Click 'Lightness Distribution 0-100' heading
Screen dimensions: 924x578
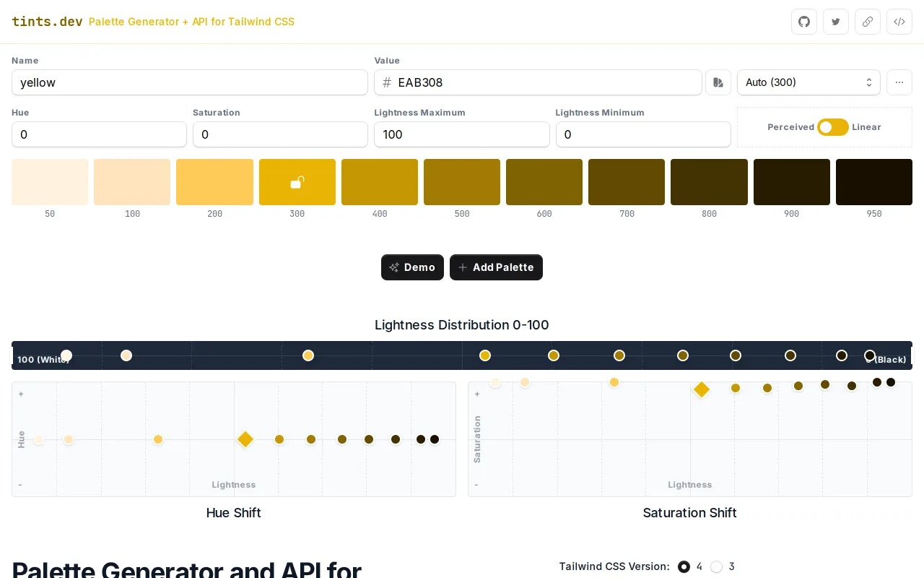pos(462,325)
